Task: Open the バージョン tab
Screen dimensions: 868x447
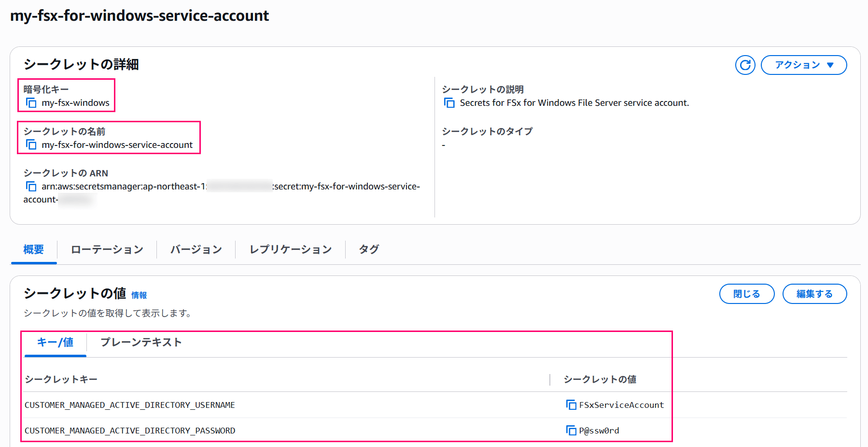Action: click(196, 249)
